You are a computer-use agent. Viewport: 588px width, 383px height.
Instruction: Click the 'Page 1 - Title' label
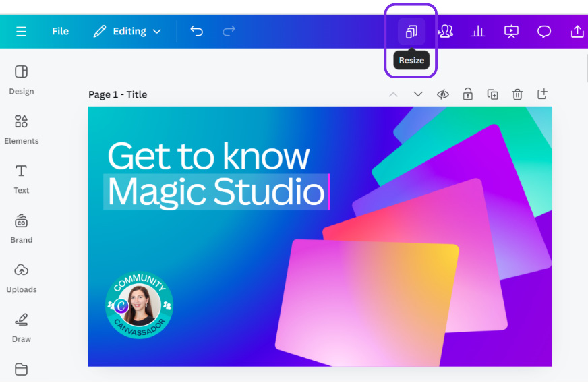(117, 94)
